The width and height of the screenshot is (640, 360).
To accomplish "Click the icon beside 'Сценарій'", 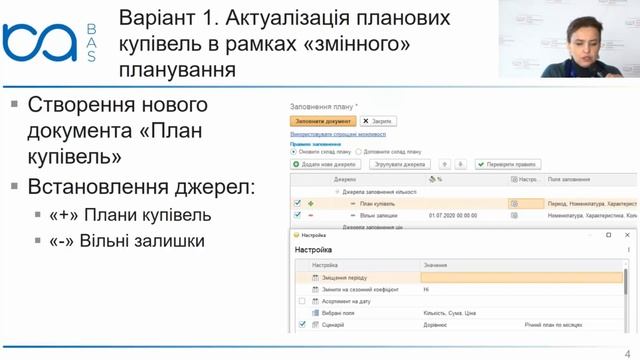I will click(315, 325).
